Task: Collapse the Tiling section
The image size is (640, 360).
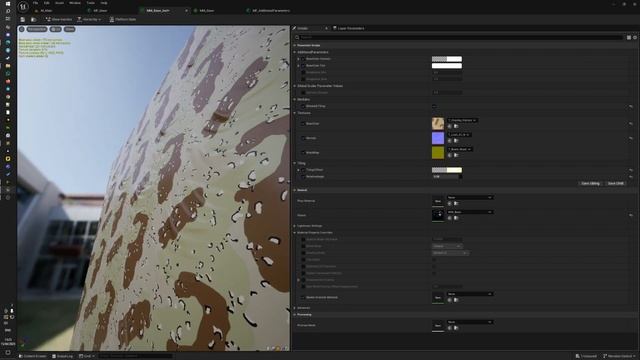Action: (295, 163)
